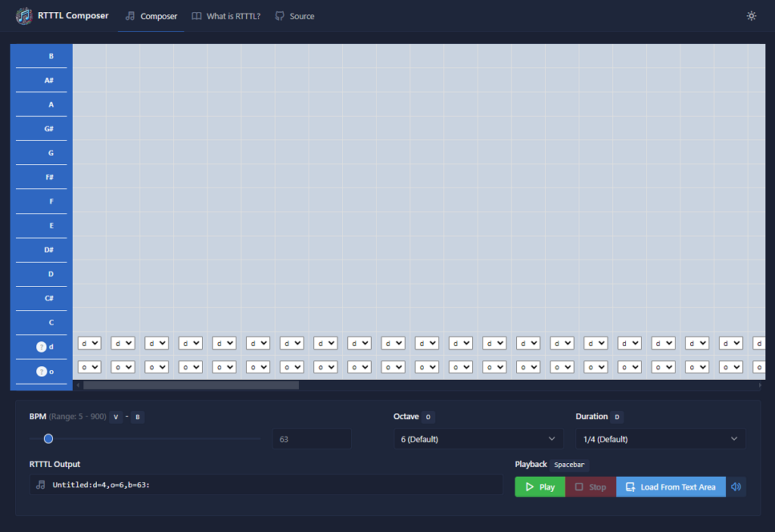Open the first d duration dropdown in the grid

[x=89, y=343]
